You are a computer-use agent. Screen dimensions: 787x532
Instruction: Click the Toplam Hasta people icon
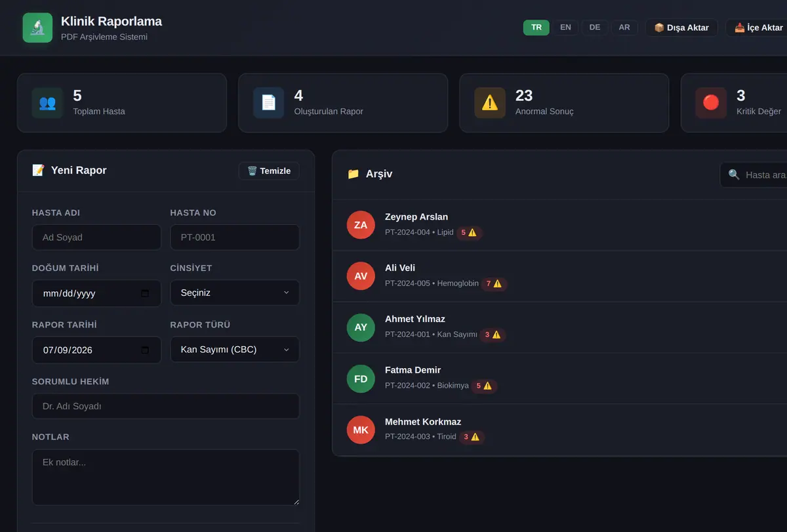click(47, 103)
